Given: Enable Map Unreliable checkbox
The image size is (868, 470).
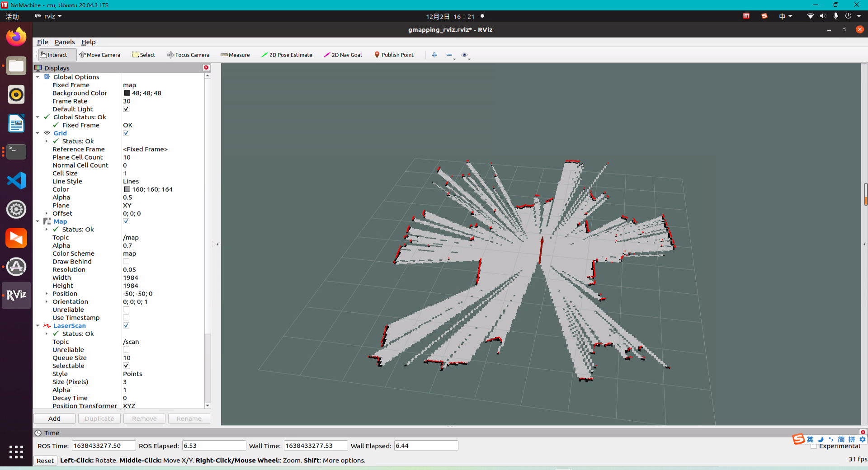Looking at the screenshot, I should click(x=126, y=310).
